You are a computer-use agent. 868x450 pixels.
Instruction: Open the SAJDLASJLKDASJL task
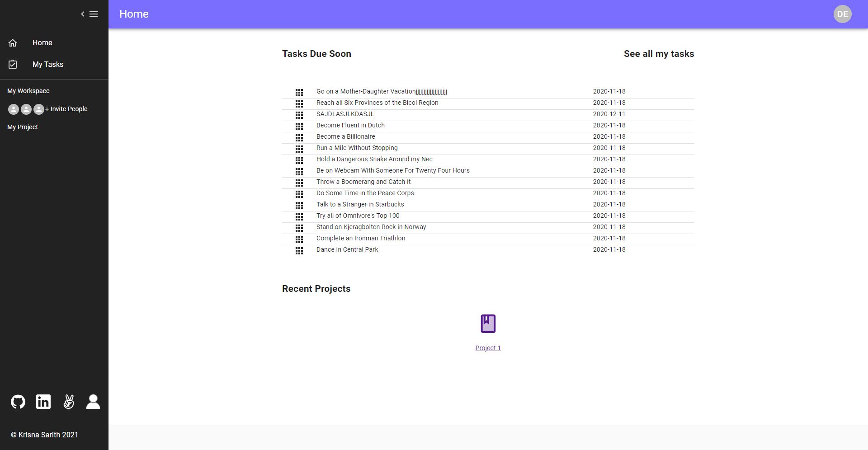pos(345,114)
